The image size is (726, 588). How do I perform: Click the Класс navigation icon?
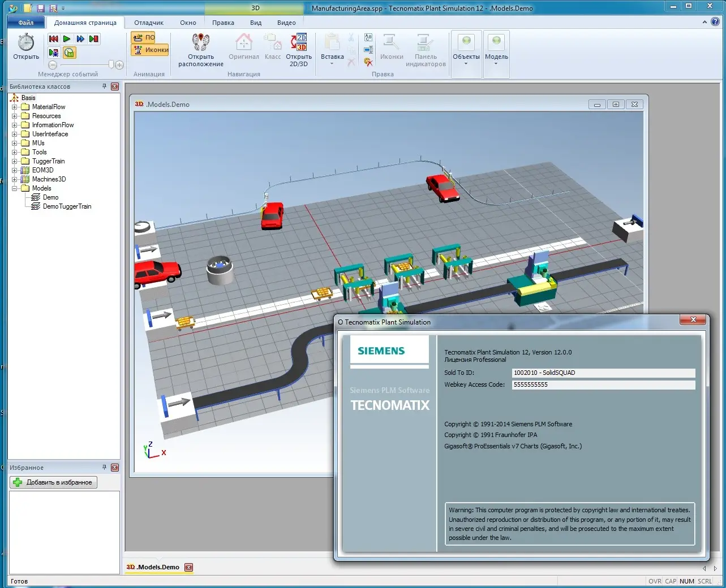click(x=273, y=46)
